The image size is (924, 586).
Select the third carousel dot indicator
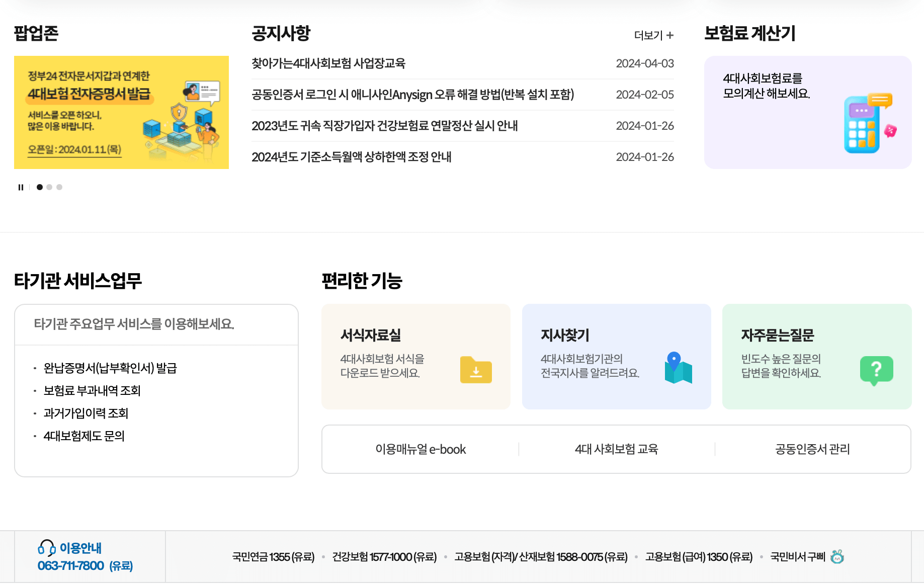pos(59,187)
